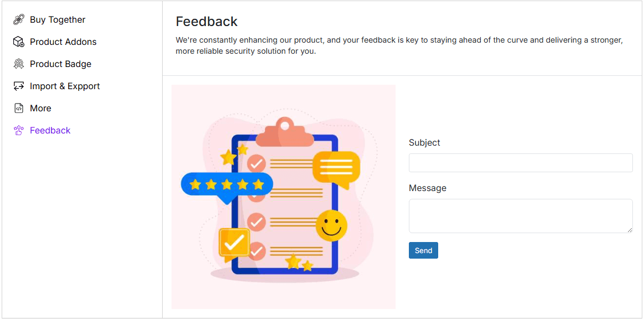Select the highlighted Feedback sidebar entry
Image resolution: width=644 pixels, height=319 pixels.
pos(50,130)
